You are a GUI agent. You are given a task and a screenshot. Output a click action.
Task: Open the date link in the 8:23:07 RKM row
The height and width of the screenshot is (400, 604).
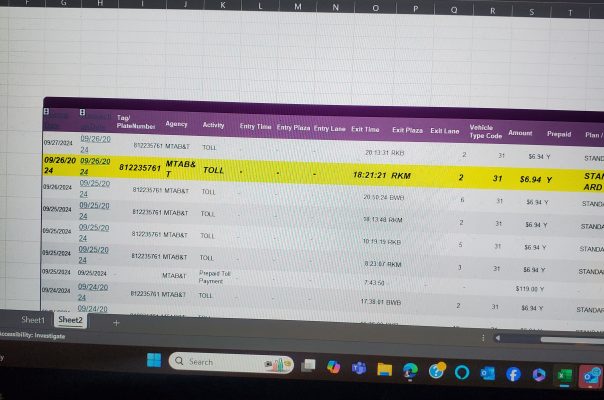click(93, 255)
